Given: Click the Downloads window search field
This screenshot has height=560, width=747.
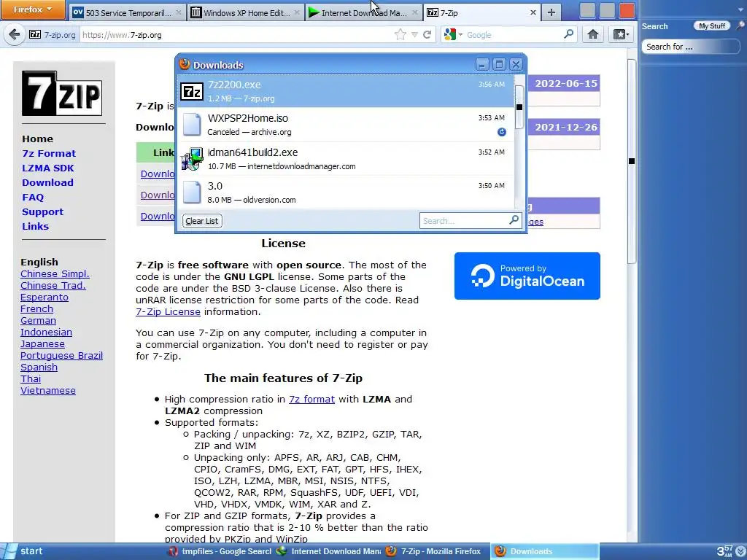Looking at the screenshot, I should tap(465, 221).
